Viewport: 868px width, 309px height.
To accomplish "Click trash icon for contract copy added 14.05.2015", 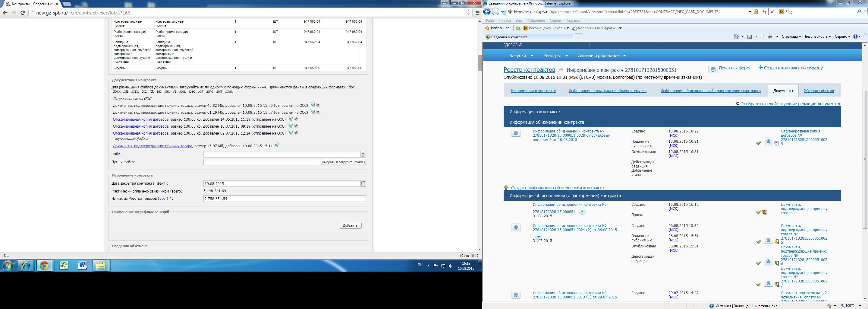I will (x=291, y=119).
